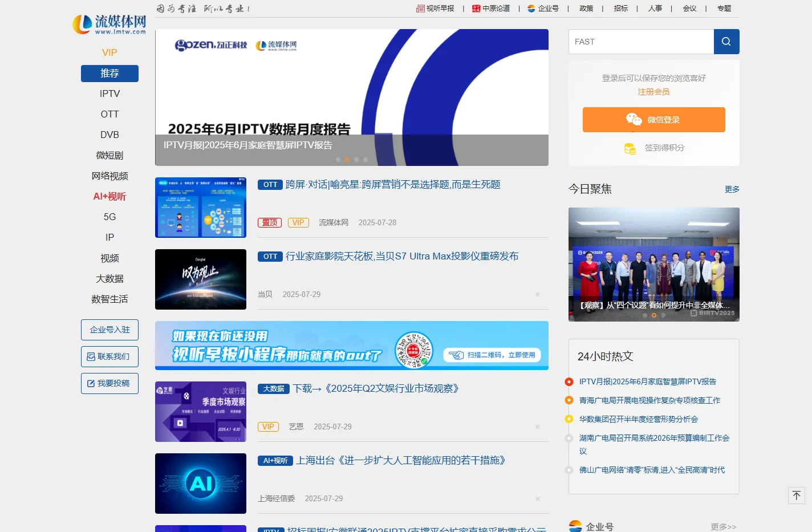The height and width of the screenshot is (532, 812).
Task: Select OTT in the sidebar
Action: pyautogui.click(x=109, y=115)
